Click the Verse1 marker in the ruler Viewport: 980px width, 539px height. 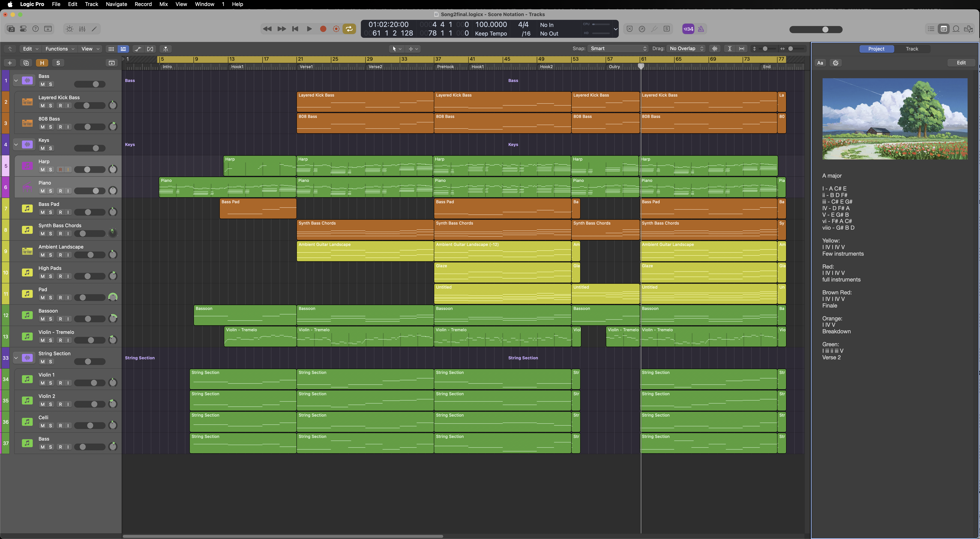coord(306,67)
